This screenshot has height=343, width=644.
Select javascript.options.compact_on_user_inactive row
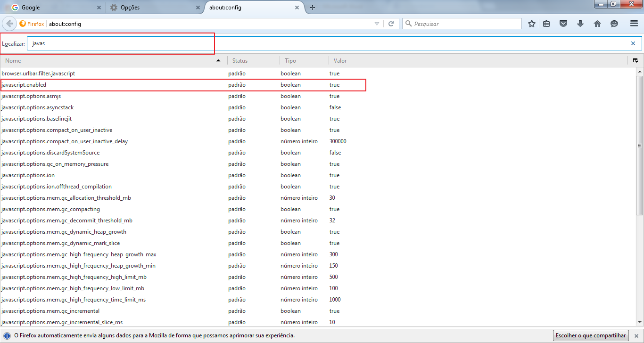[x=318, y=130]
